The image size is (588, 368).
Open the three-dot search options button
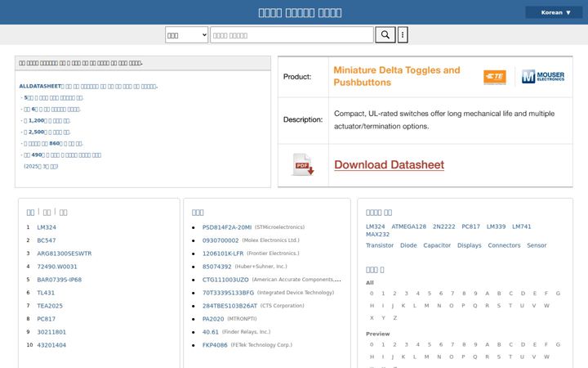coord(403,35)
